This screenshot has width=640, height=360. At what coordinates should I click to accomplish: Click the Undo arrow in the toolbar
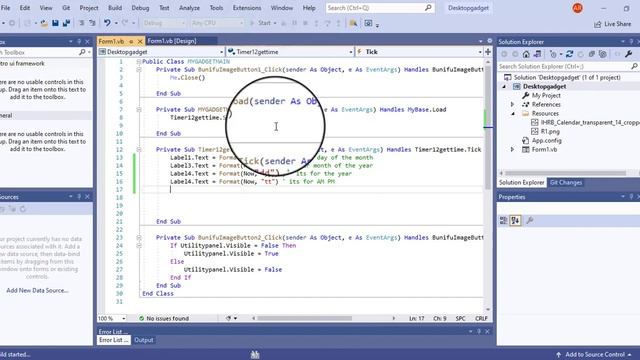pyautogui.click(x=107, y=23)
